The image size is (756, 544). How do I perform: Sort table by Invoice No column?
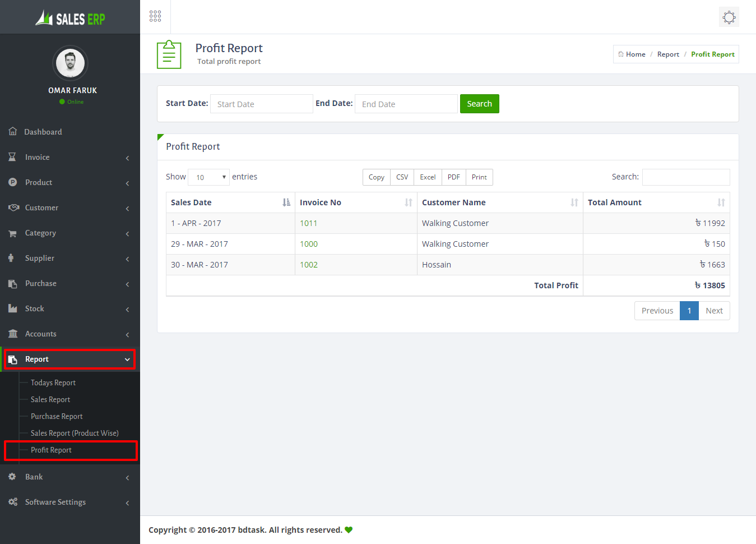point(355,202)
